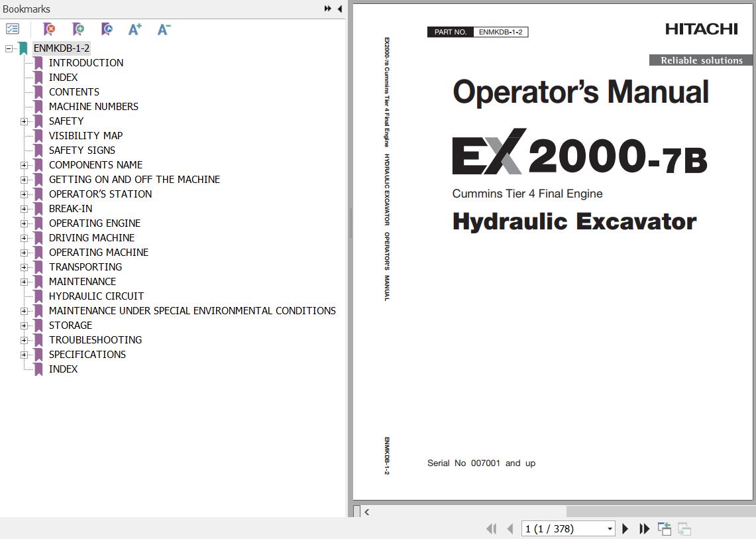Decrease bookmark text size with A-

tap(164, 29)
